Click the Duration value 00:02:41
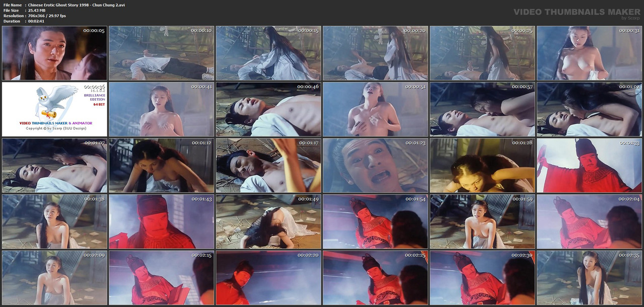 [37, 21]
